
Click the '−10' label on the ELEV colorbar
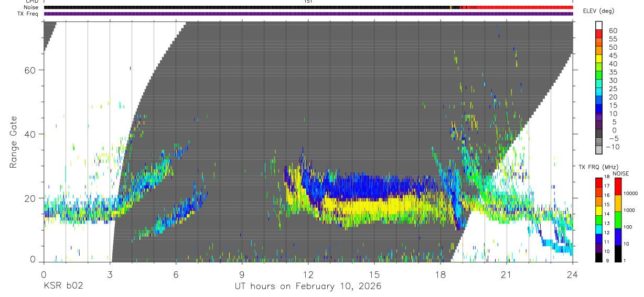614,147
